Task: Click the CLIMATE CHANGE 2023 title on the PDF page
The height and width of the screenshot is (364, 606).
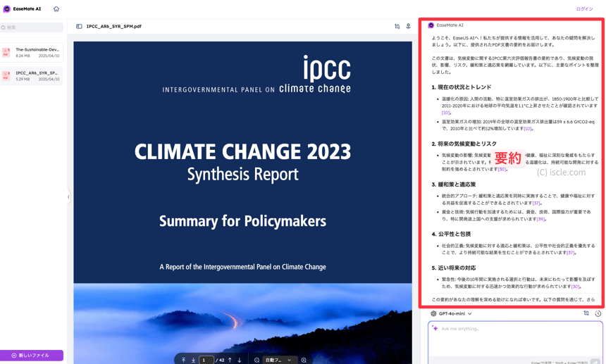Action: pyautogui.click(x=242, y=151)
